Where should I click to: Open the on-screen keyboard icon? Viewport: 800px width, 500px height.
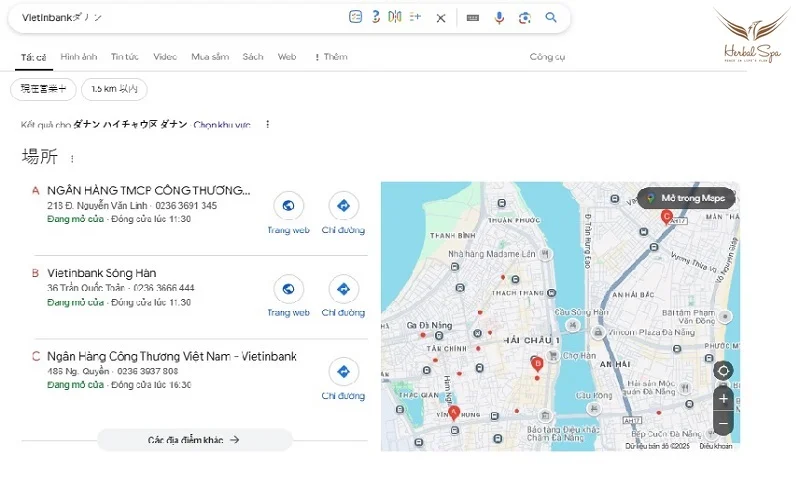473,18
